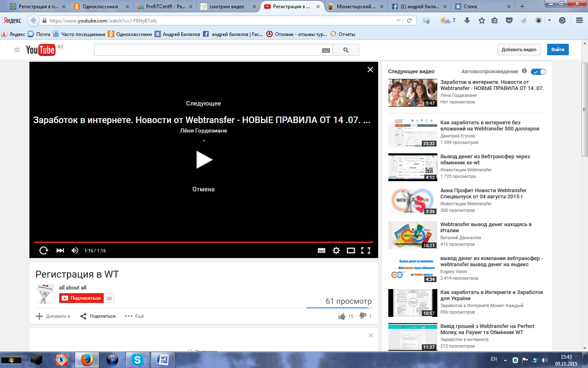The width and height of the screenshot is (588, 368).
Task: Open weather widget showing 7
Action: (448, 20)
